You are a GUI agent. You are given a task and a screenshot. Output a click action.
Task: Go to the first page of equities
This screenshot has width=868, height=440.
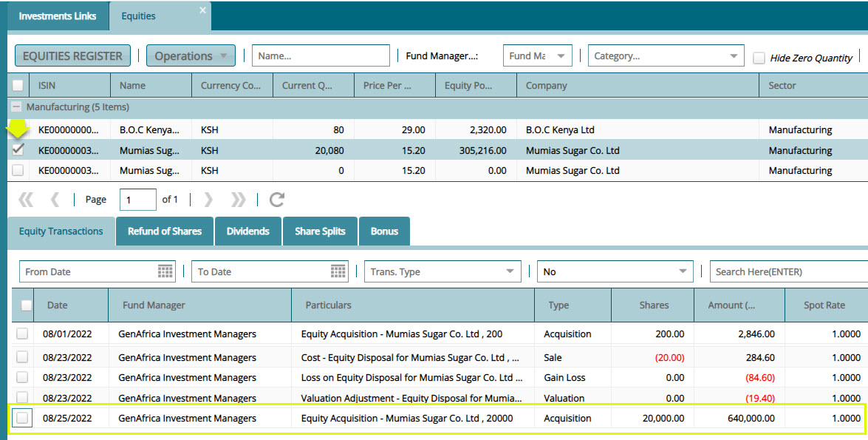26,200
